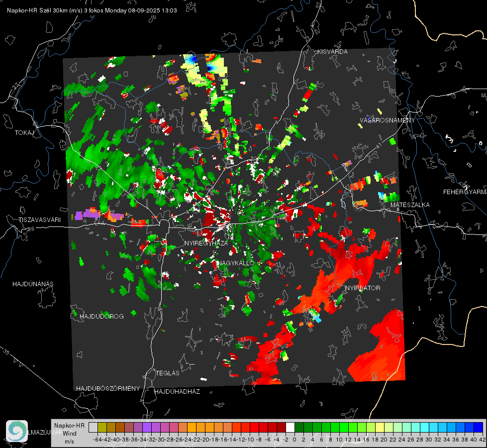
Task: Select the darkest blue swatch at legend's right end
Action: pyautogui.click(x=479, y=427)
